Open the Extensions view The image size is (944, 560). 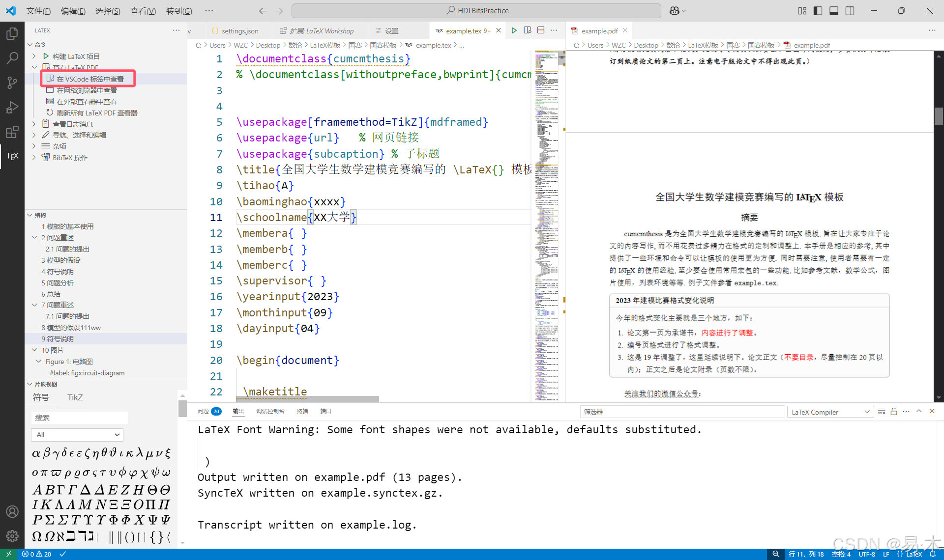[x=12, y=132]
